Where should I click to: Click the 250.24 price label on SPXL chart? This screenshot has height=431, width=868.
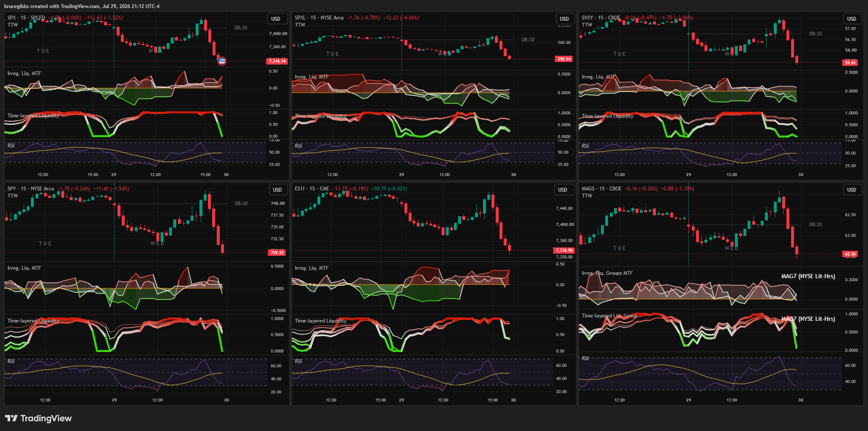point(564,59)
